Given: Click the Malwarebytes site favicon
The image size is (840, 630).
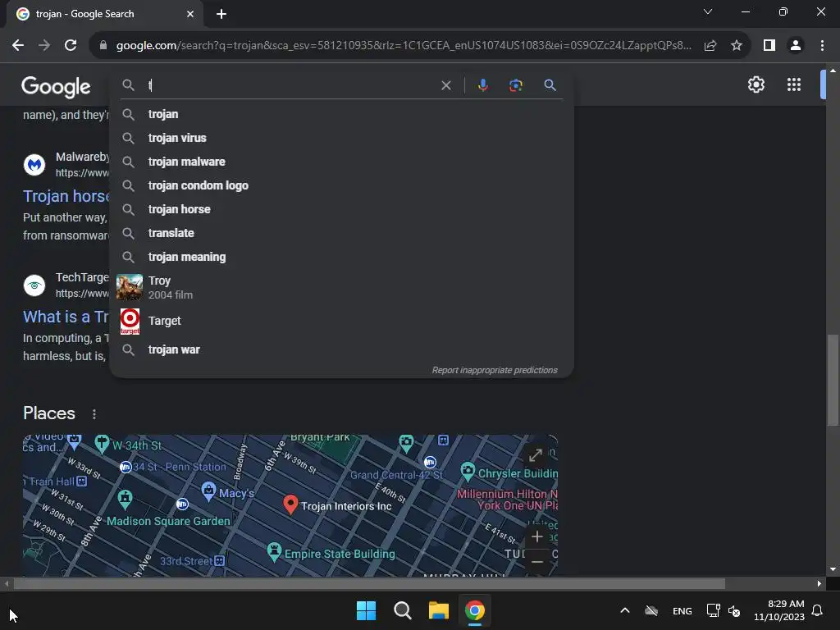Looking at the screenshot, I should pyautogui.click(x=34, y=164).
